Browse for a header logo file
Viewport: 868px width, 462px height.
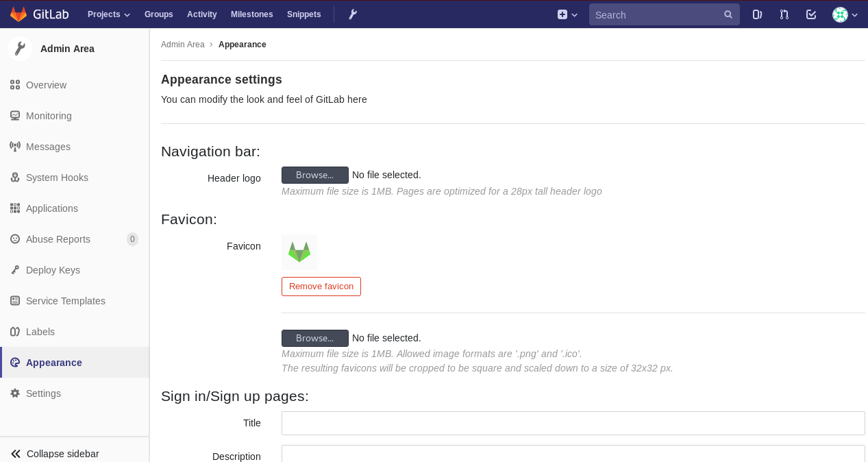click(x=314, y=175)
